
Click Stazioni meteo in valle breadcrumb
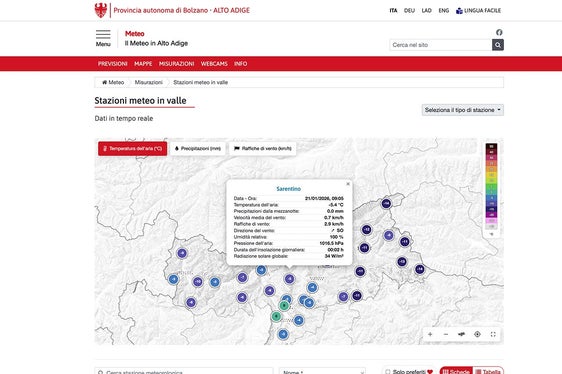point(201,82)
